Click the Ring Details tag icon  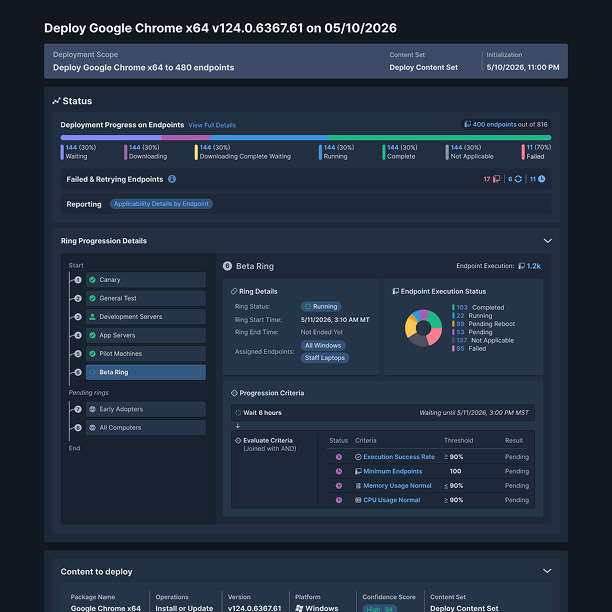pos(234,291)
